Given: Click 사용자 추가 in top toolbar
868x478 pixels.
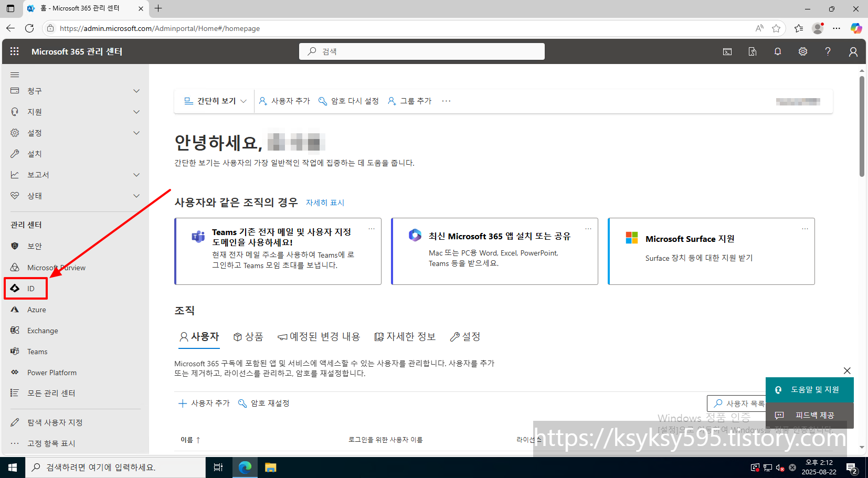Looking at the screenshot, I should [x=284, y=101].
